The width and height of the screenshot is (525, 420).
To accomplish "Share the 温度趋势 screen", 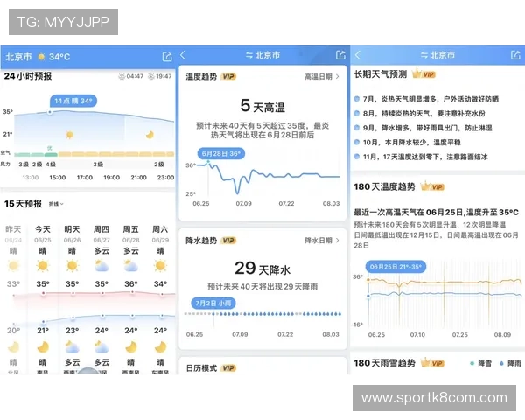I will coord(340,55).
